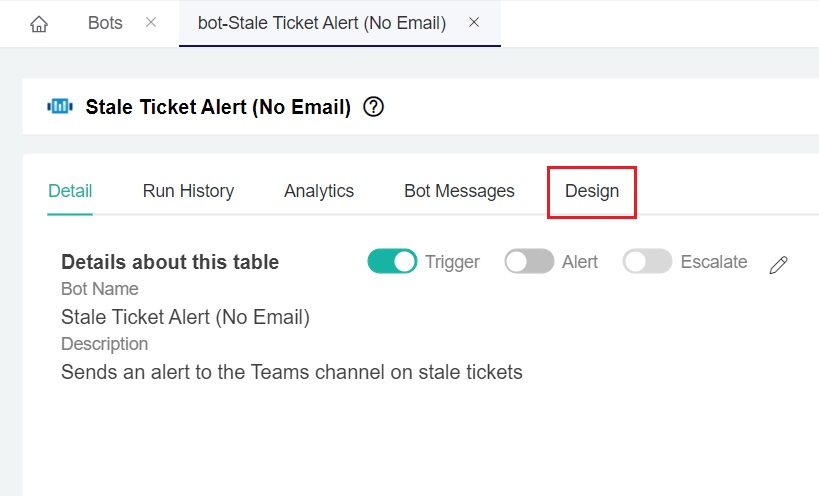Click the bot icon beside the page title
This screenshot has width=819, height=496.
pos(60,107)
